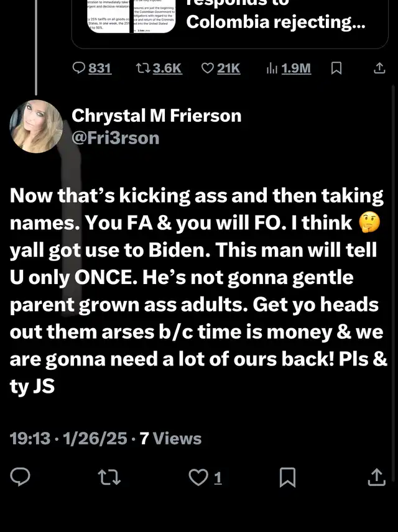Bookmark Chrystal M Frierson's tweet
Screen dimensions: 398x532
(288, 477)
